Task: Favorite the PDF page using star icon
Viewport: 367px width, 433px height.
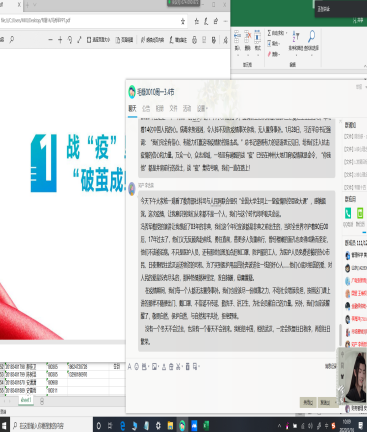Action: pos(183,21)
